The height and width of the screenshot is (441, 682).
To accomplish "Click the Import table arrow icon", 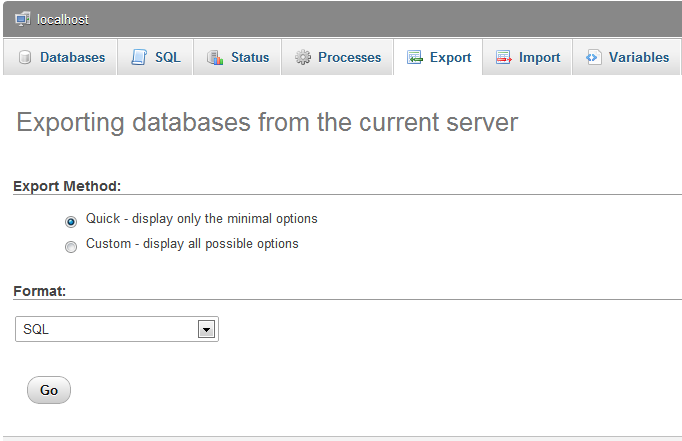I will tap(504, 57).
